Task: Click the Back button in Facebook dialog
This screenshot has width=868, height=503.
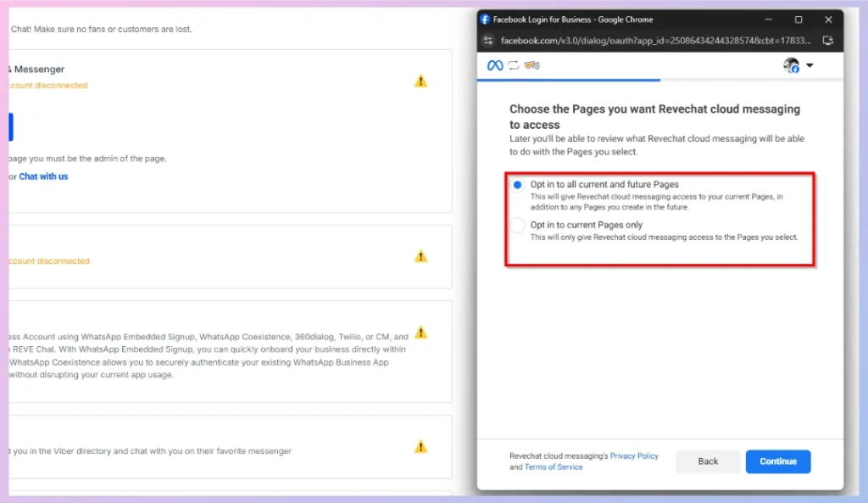Action: pyautogui.click(x=708, y=461)
